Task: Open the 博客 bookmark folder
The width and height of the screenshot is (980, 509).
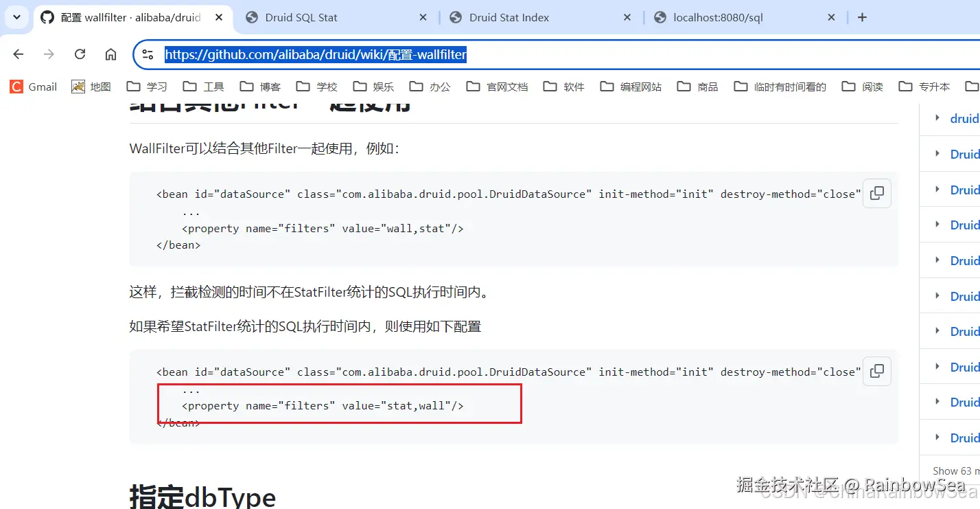Action: pos(260,87)
